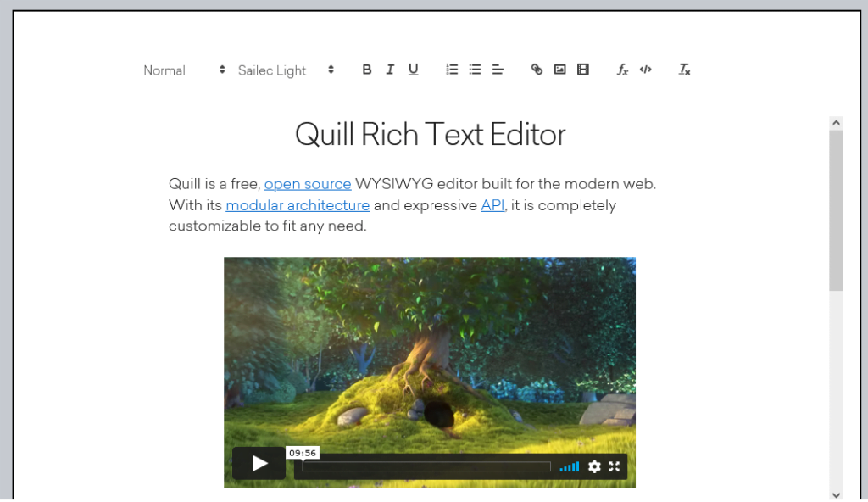
Task: Open video settings gear
Action: pos(594,466)
